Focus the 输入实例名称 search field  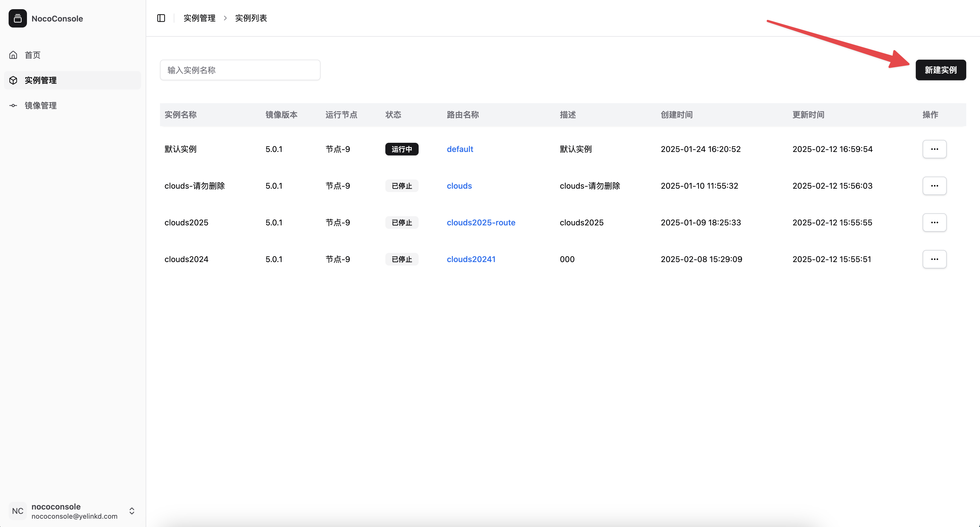click(240, 70)
